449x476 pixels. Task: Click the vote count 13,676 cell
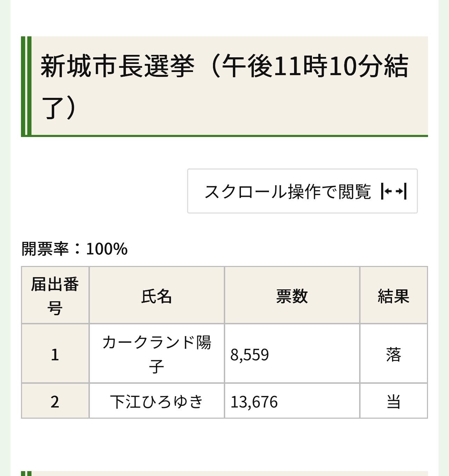coord(292,401)
